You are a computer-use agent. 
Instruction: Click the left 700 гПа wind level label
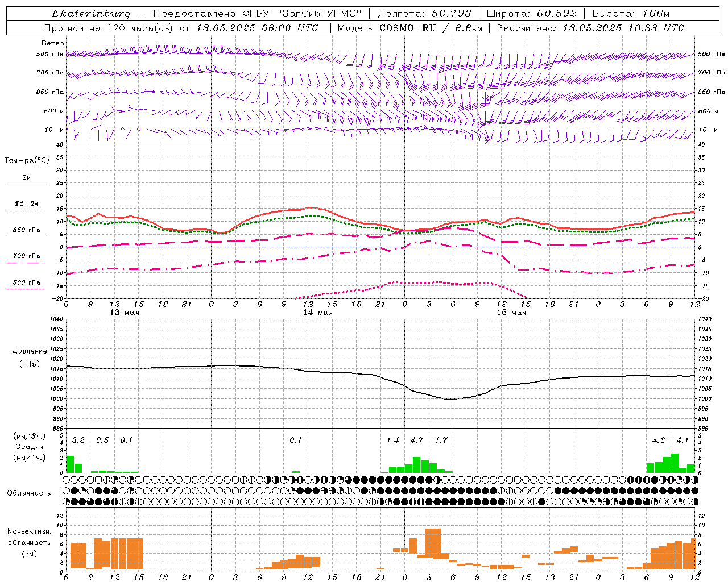tap(50, 73)
